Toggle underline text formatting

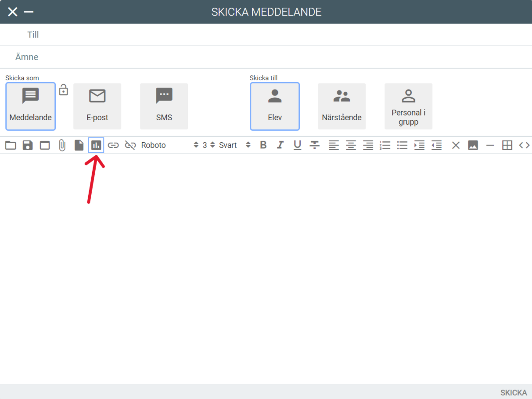(x=297, y=145)
